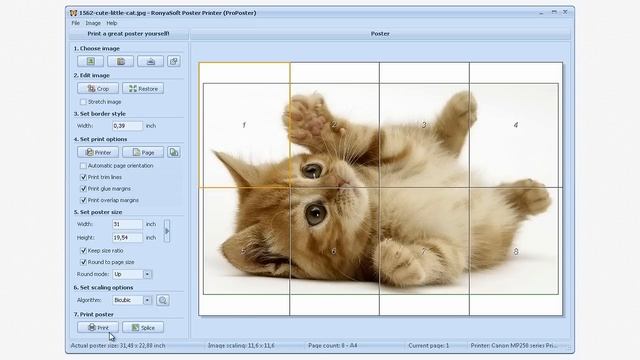Open the Algorithm dropdown arrow

click(x=147, y=300)
